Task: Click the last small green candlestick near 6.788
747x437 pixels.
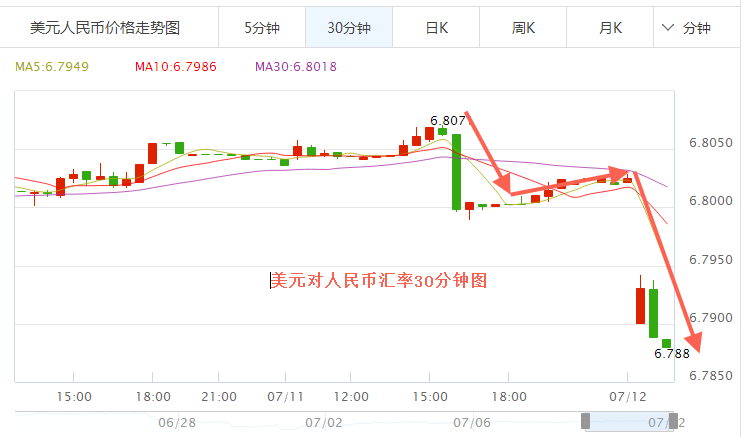Action: (x=666, y=344)
